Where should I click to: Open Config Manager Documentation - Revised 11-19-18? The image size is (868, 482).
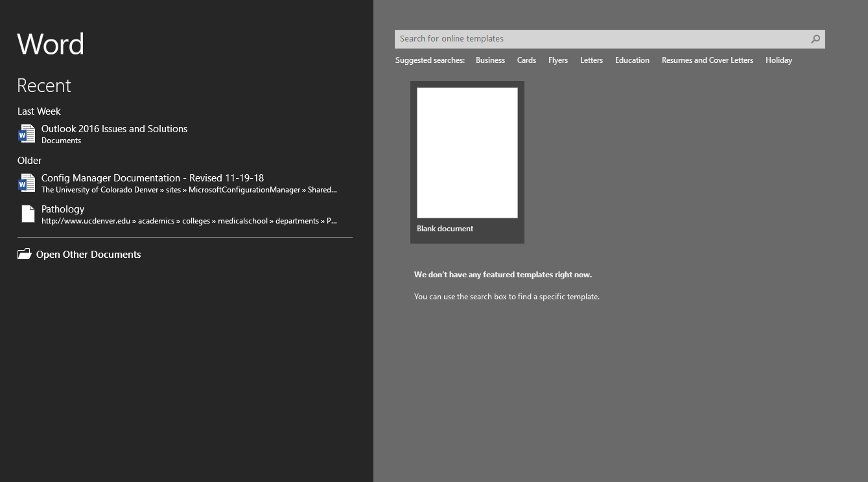[152, 178]
